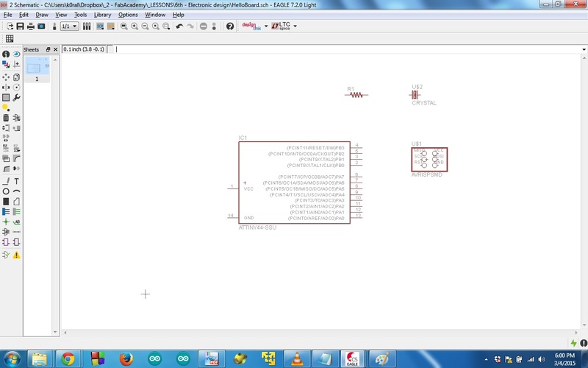This screenshot has height=368, width=588.
Task: Open Chrome from the taskbar
Action: 68,359
